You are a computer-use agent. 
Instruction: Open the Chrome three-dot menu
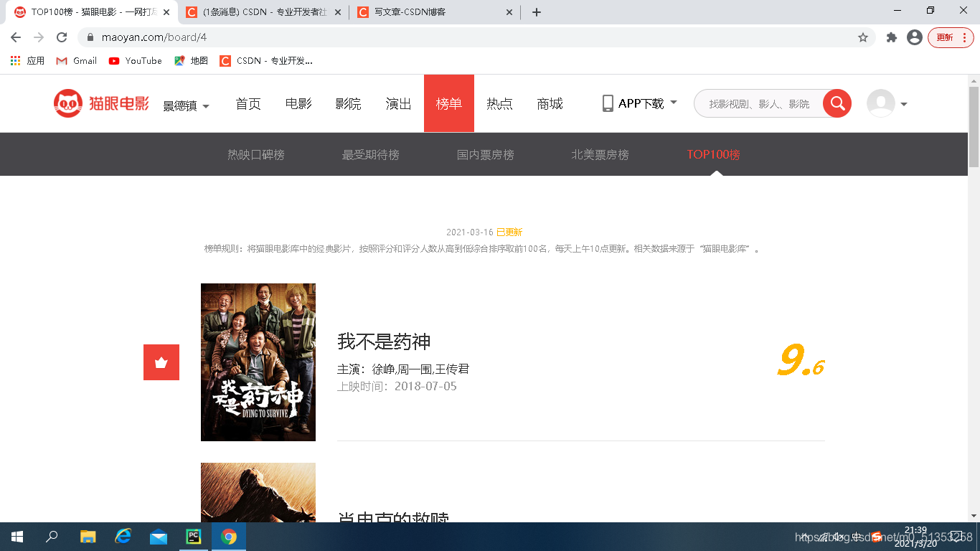pyautogui.click(x=965, y=37)
